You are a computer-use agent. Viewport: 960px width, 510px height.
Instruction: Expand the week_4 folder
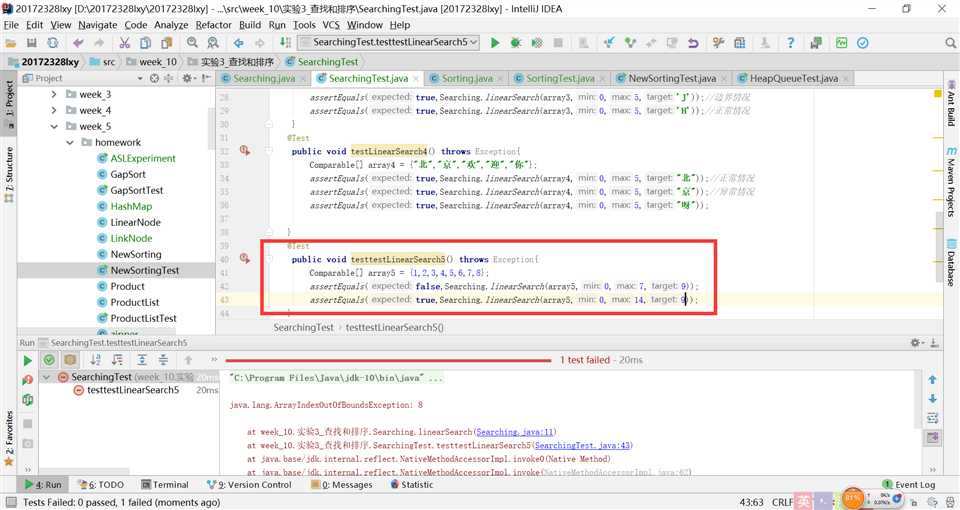(54, 110)
